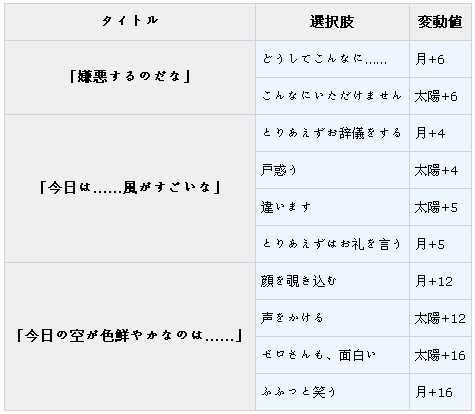Click the とりあえずお辞儀をする choice

[332, 133]
